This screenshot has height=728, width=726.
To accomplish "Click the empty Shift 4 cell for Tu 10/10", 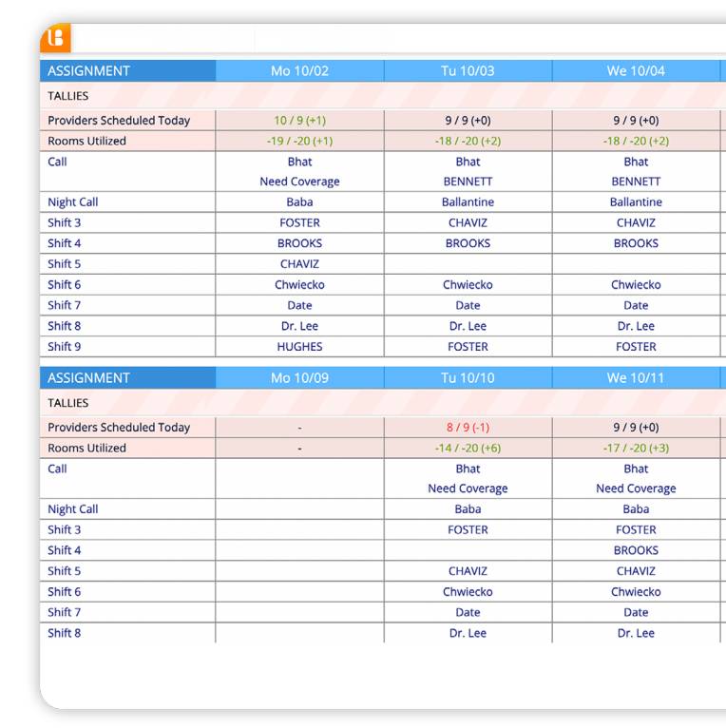I will click(468, 550).
